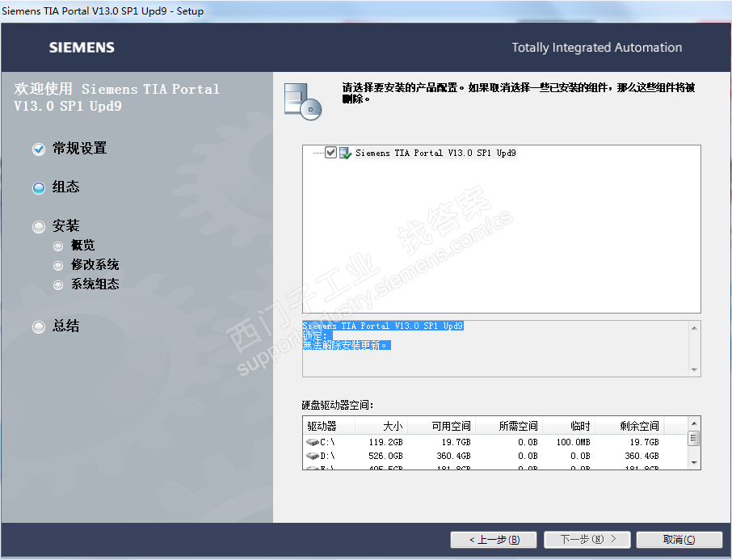Select Siemens TIA Portal V13.0 SP1 Upd9 tree item

(x=435, y=153)
